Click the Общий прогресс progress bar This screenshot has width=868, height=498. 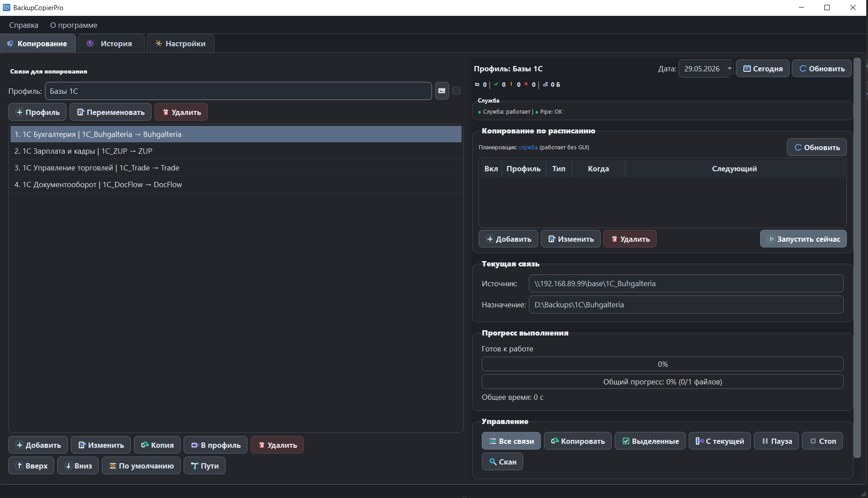(663, 382)
